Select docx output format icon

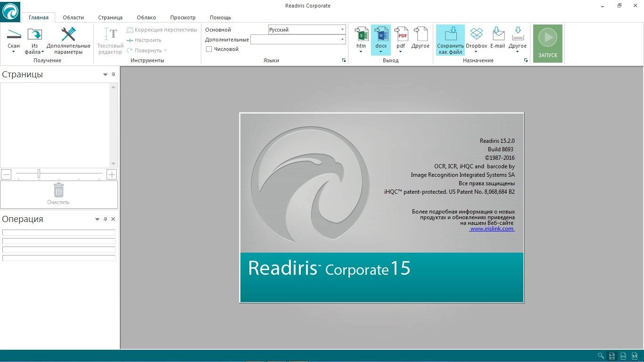(x=381, y=34)
